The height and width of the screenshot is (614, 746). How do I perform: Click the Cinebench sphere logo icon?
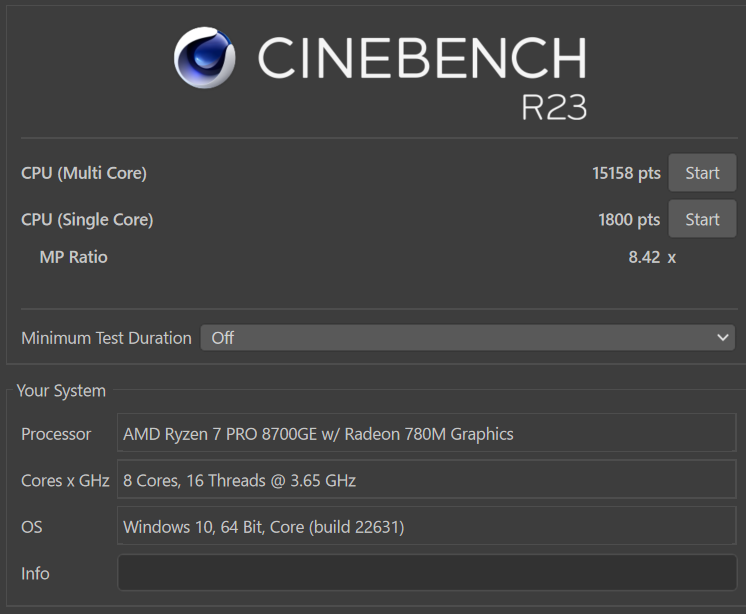pos(205,58)
